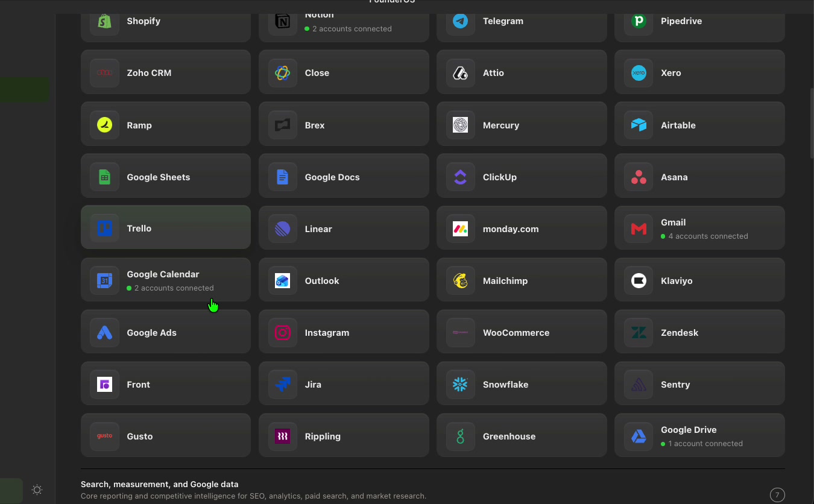The width and height of the screenshot is (814, 504).
Task: Open the Airtable logo icon
Action: pos(639,125)
